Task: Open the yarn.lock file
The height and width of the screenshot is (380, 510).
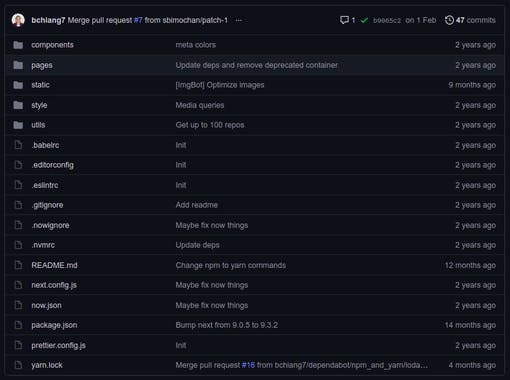Action: [47, 365]
